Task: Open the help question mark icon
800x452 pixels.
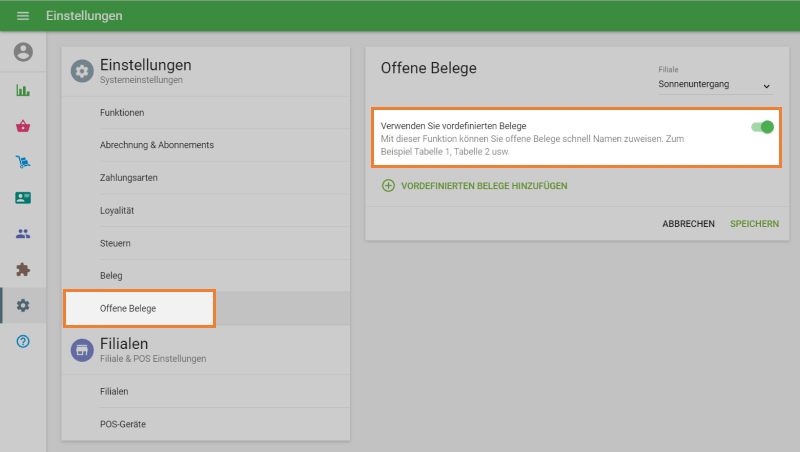Action: (x=23, y=342)
